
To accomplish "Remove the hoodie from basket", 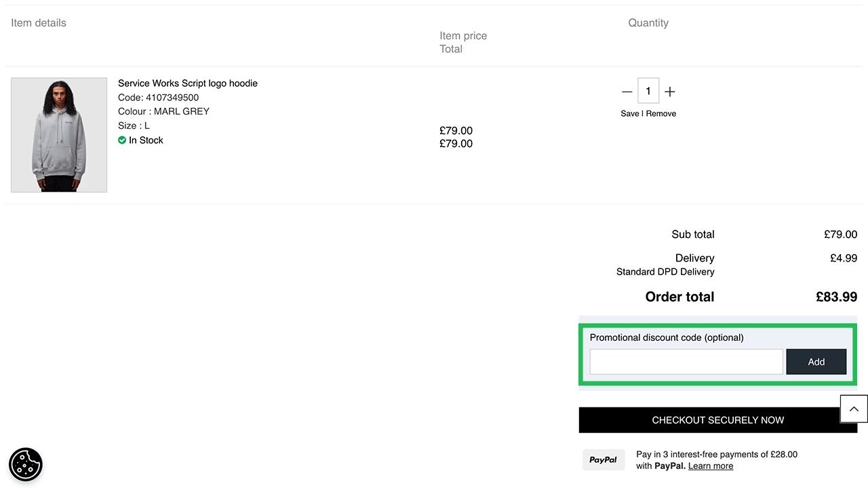I will click(x=661, y=114).
